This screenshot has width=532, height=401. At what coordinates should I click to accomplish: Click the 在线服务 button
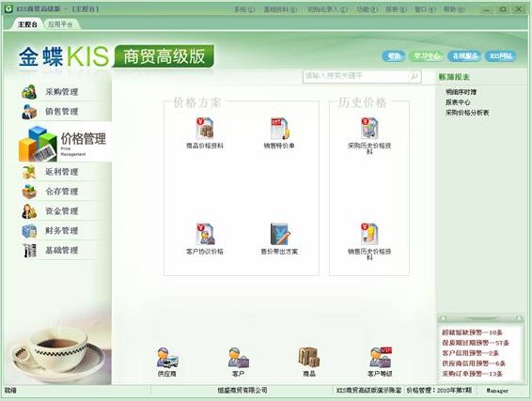(465, 56)
